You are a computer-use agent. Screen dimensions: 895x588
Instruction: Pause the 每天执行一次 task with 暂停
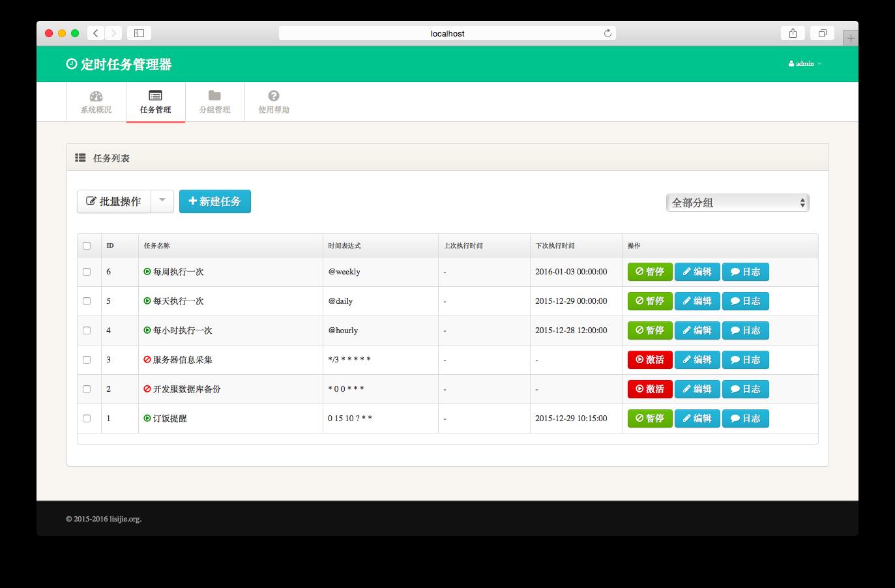tap(649, 301)
